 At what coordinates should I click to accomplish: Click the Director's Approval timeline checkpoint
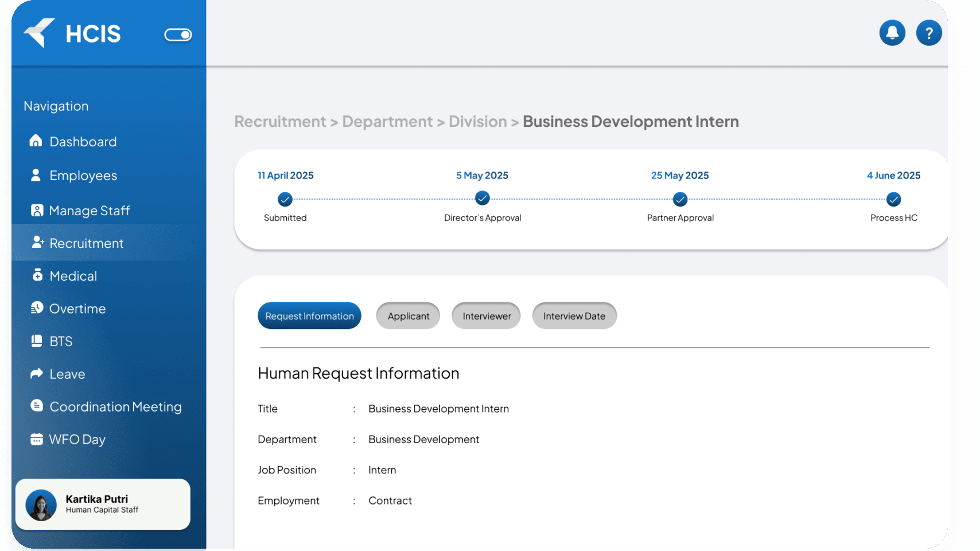(x=483, y=199)
